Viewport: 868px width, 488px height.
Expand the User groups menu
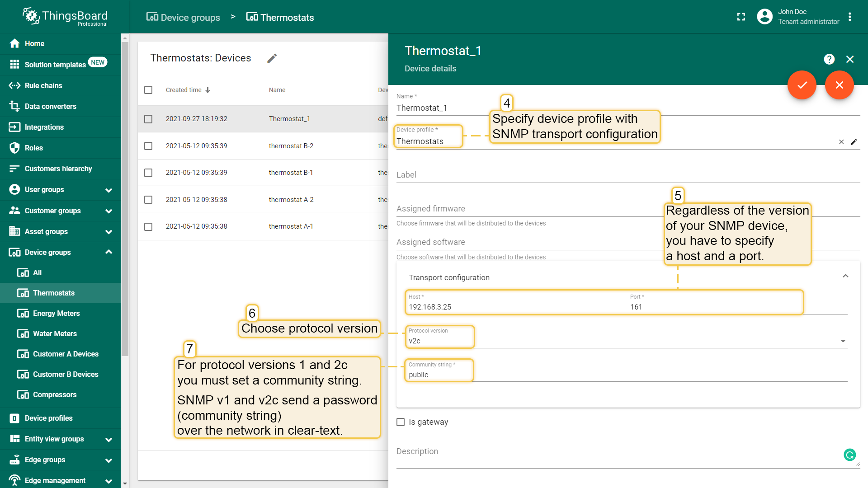pyautogui.click(x=108, y=190)
